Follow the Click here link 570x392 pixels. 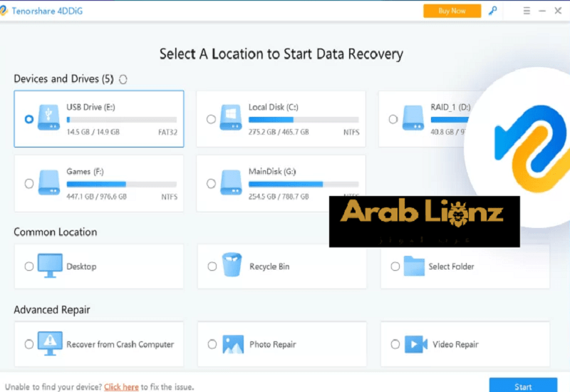coord(121,387)
